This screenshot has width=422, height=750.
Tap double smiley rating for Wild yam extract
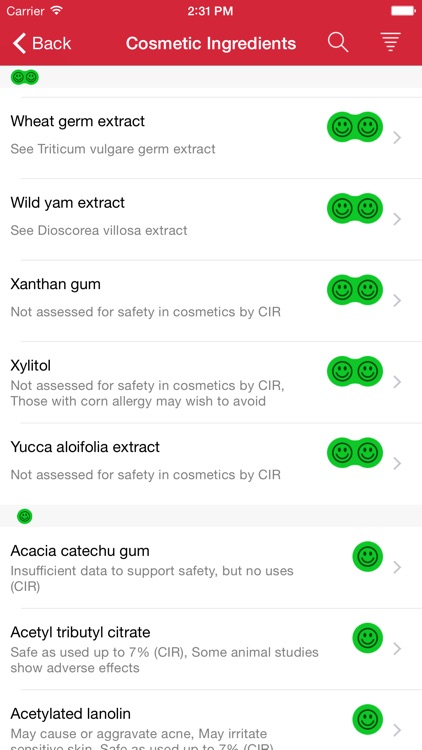tap(355, 209)
